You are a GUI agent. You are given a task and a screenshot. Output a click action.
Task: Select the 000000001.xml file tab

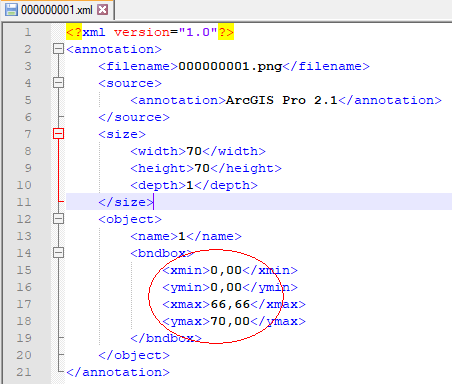57,10
